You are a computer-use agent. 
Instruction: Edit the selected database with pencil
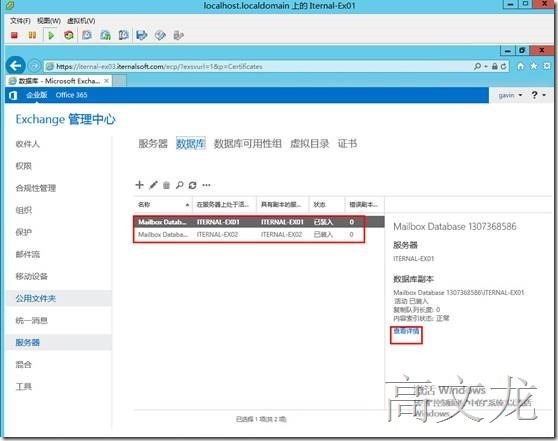[x=153, y=185]
